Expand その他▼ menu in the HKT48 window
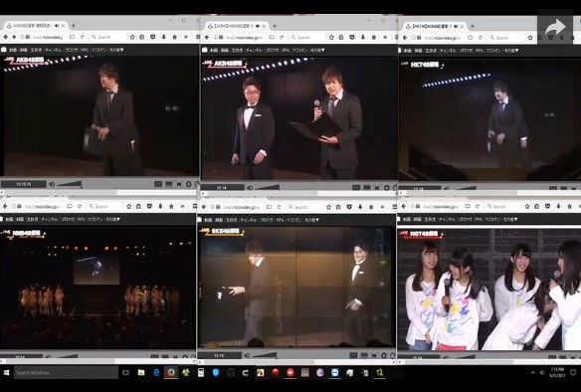The width and height of the screenshot is (581, 392). pyautogui.click(x=511, y=51)
